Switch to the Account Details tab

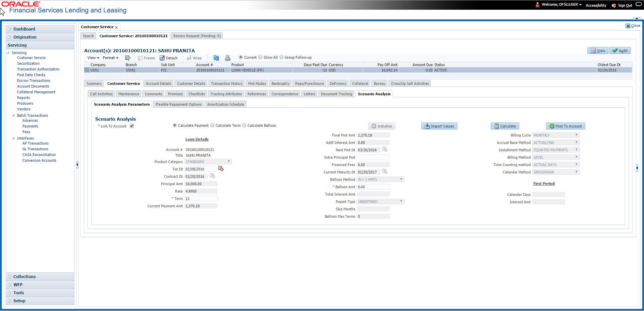(x=159, y=84)
